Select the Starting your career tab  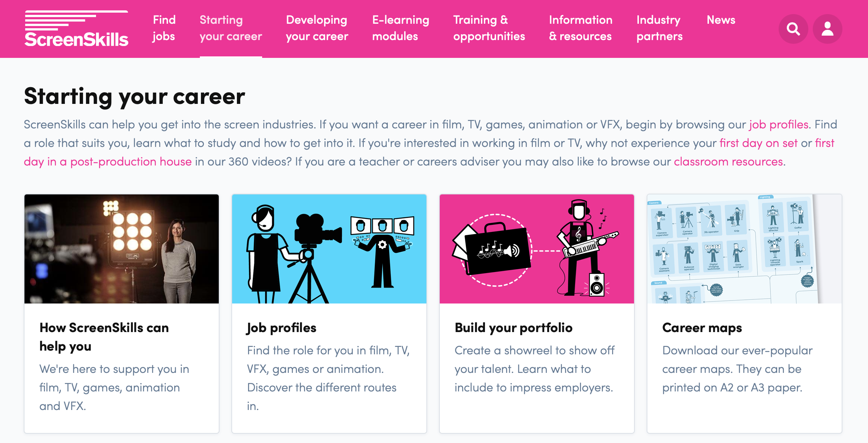pos(231,28)
